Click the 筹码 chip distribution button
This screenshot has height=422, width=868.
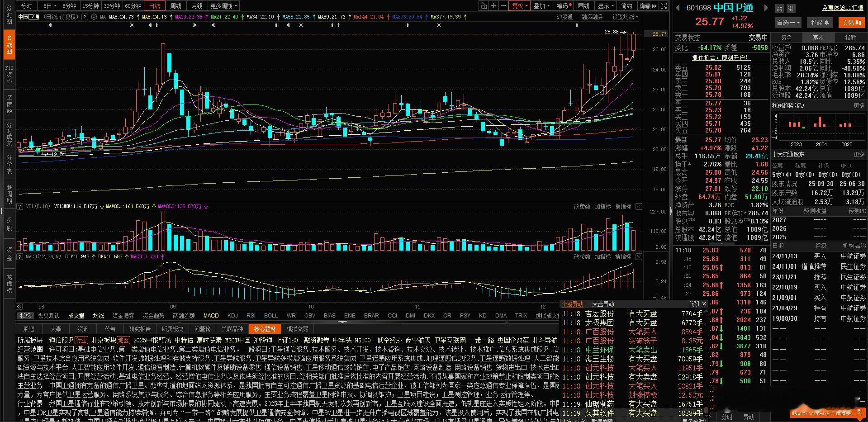pyautogui.click(x=564, y=6)
